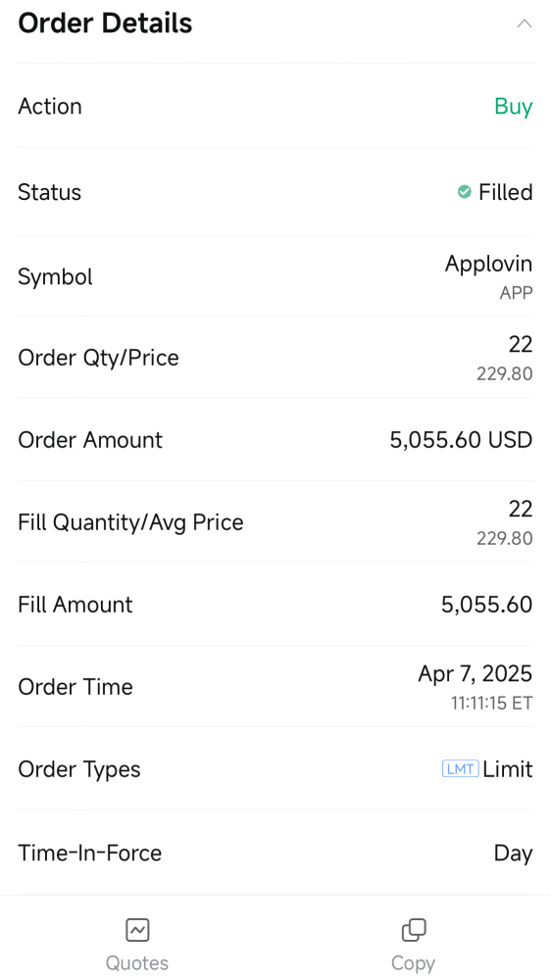Tap the APP ticker symbol
Image resolution: width=551 pixels, height=980 pixels.
516,292
